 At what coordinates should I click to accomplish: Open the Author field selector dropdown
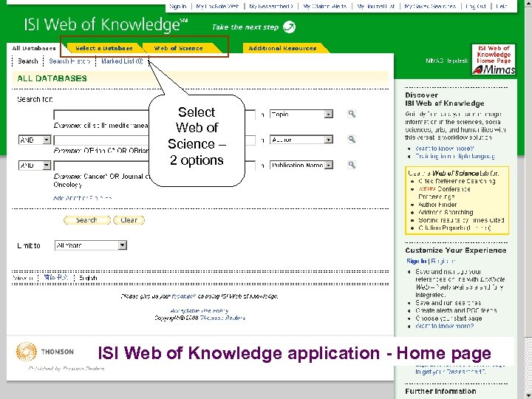point(301,140)
